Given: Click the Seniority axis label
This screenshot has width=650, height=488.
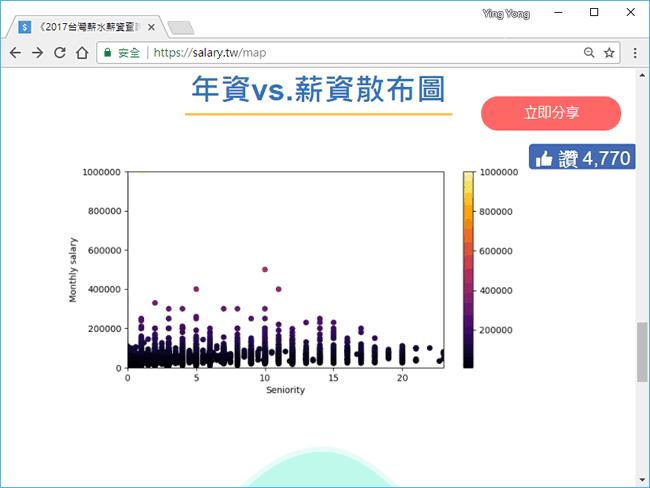Looking at the screenshot, I should 285,390.
